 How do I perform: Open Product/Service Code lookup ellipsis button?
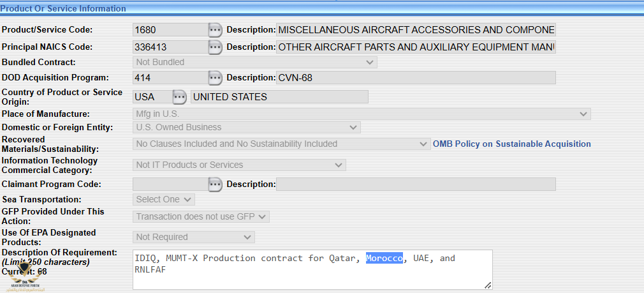click(x=216, y=30)
